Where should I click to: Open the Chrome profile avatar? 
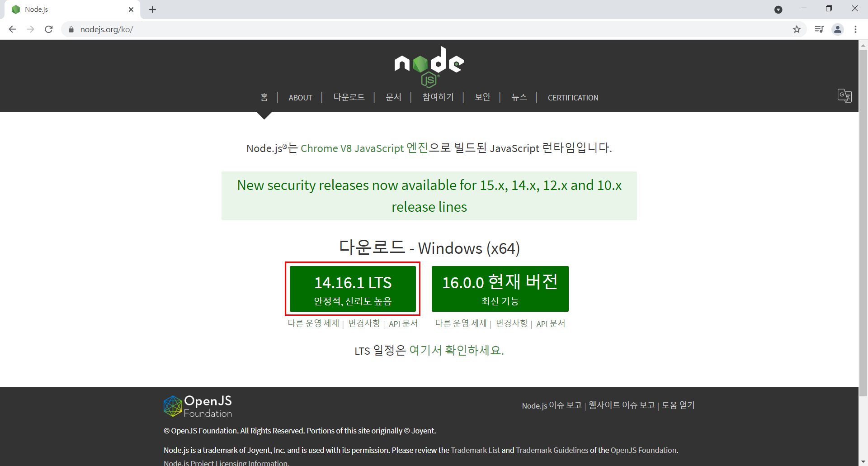[x=838, y=29]
